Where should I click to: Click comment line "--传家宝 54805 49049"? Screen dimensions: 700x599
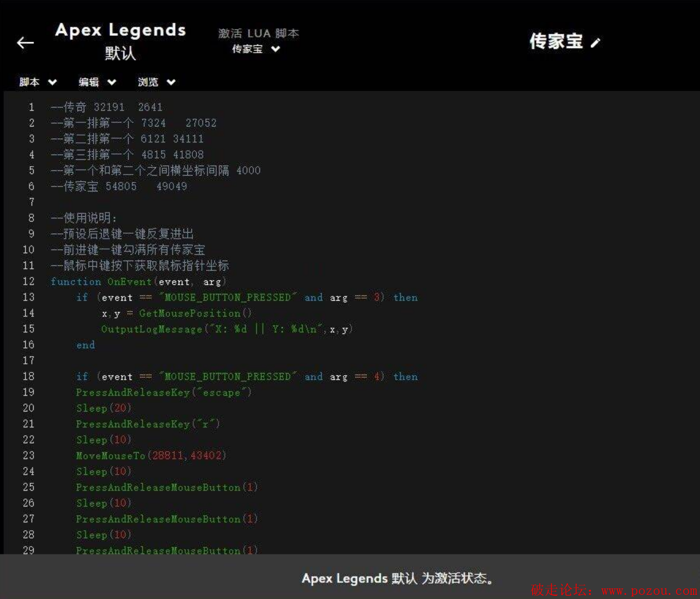[119, 186]
